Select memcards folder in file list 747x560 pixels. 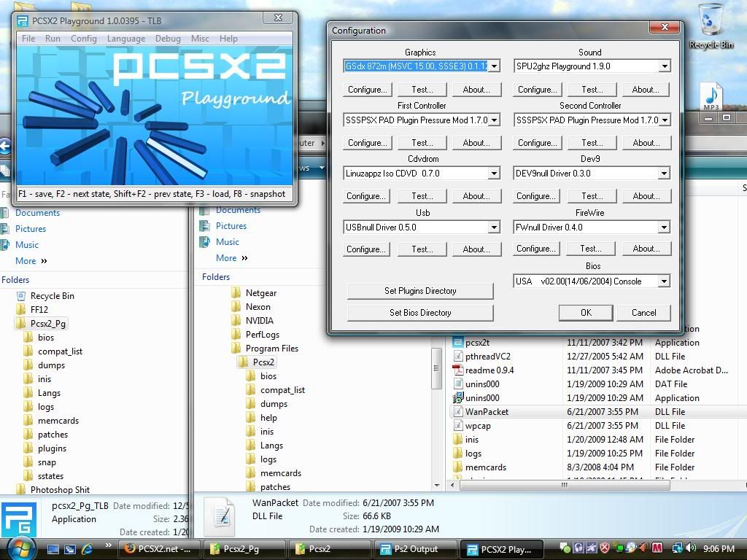[485, 467]
